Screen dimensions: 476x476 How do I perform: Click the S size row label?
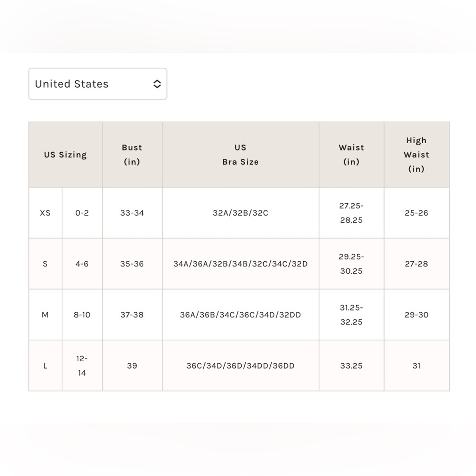click(45, 264)
